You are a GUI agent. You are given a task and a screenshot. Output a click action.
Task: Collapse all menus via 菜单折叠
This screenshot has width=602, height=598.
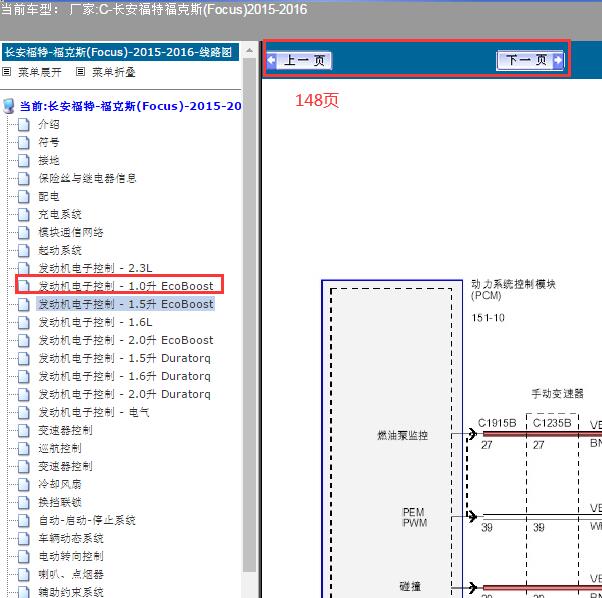tap(114, 72)
